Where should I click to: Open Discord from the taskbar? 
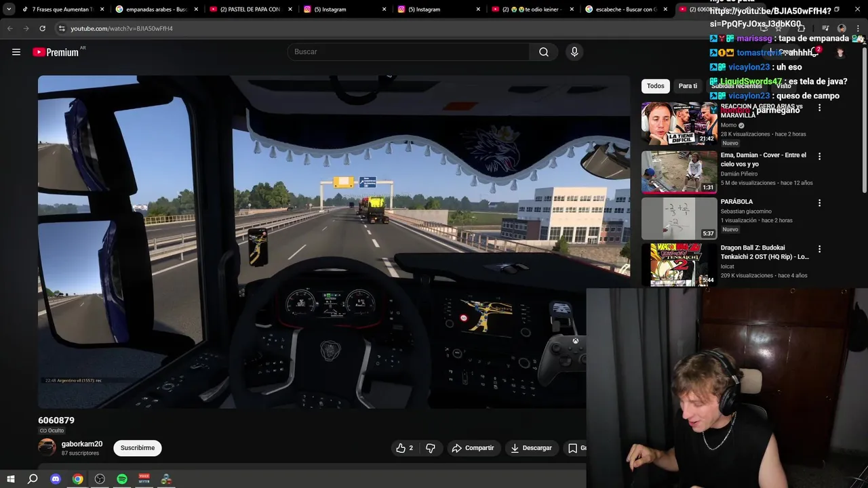56,479
